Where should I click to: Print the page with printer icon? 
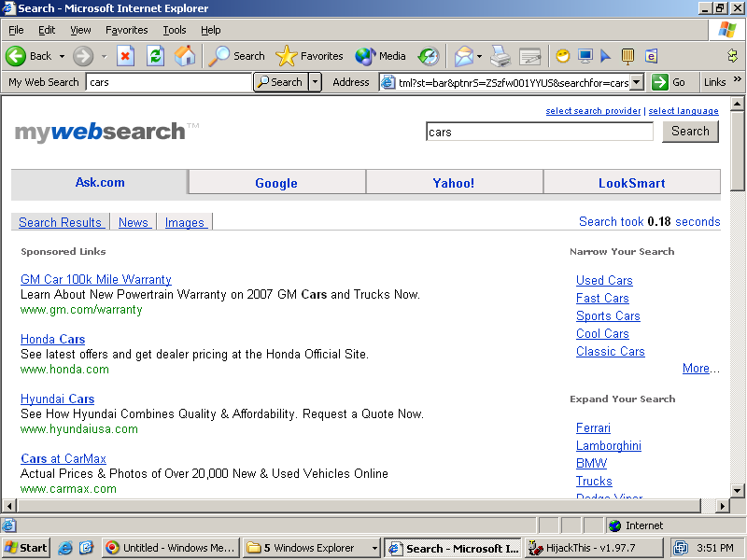coord(500,56)
